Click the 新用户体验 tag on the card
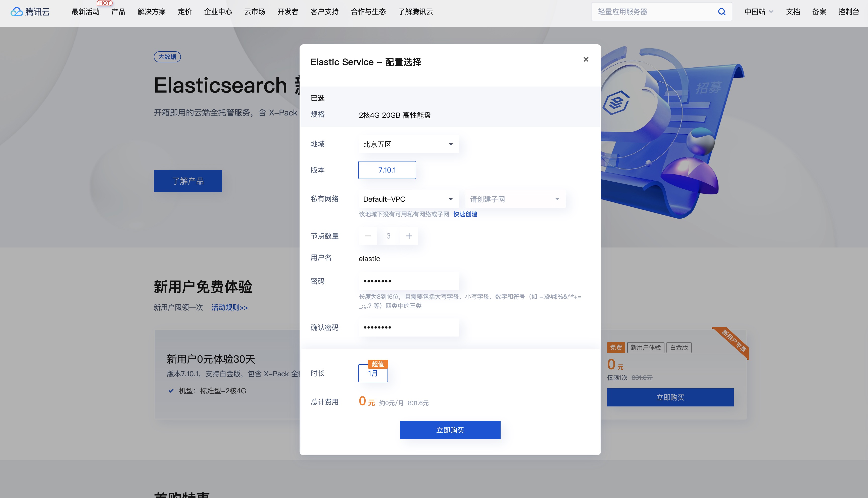 (x=646, y=348)
